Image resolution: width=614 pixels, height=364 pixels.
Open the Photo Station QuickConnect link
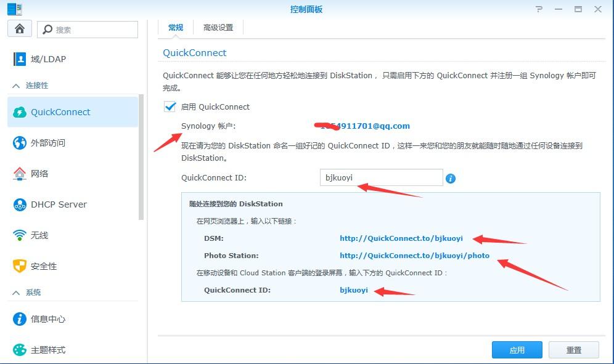pos(414,255)
